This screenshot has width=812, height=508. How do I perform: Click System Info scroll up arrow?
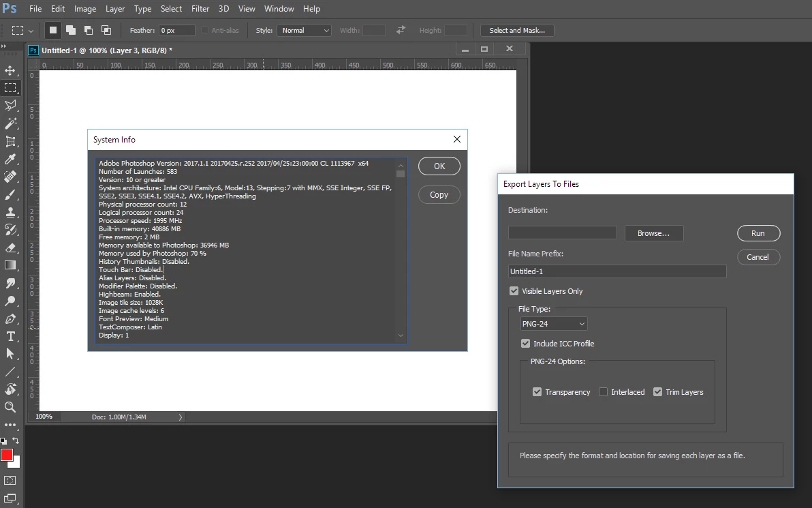click(401, 166)
